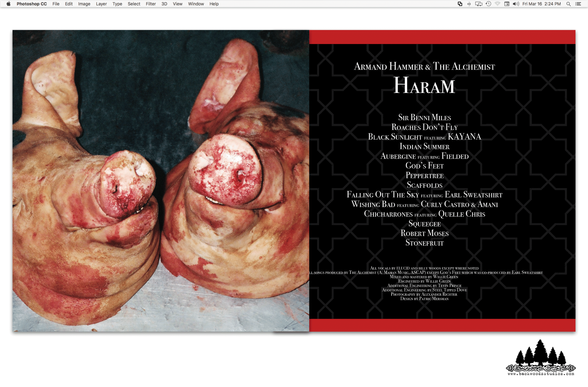Click the 'God's Feet' track title
The width and height of the screenshot is (588, 387).
(424, 165)
